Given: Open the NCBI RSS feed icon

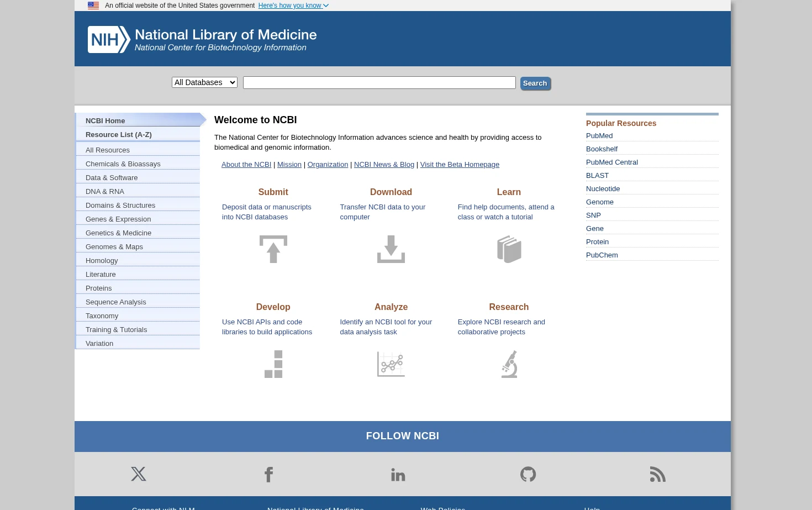Looking at the screenshot, I should [658, 474].
